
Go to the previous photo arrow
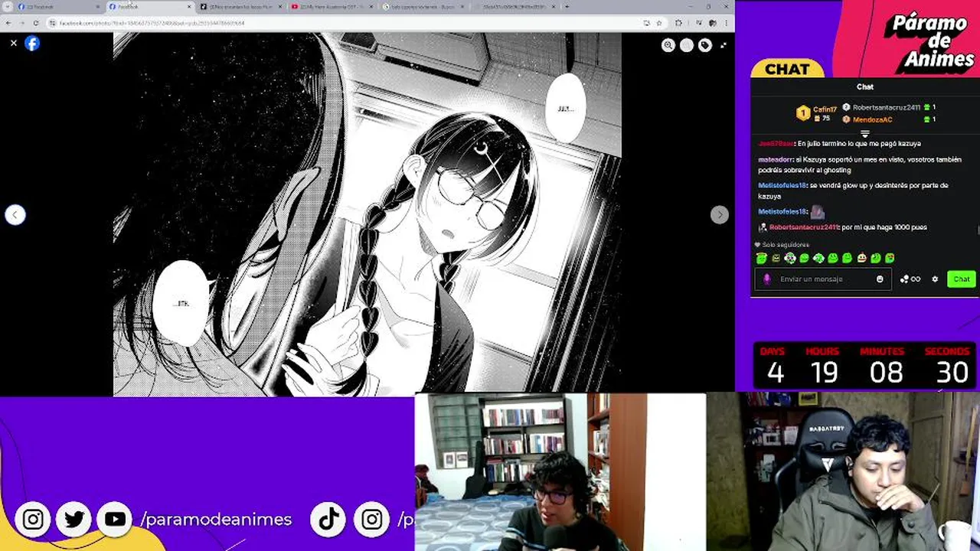[x=15, y=215]
